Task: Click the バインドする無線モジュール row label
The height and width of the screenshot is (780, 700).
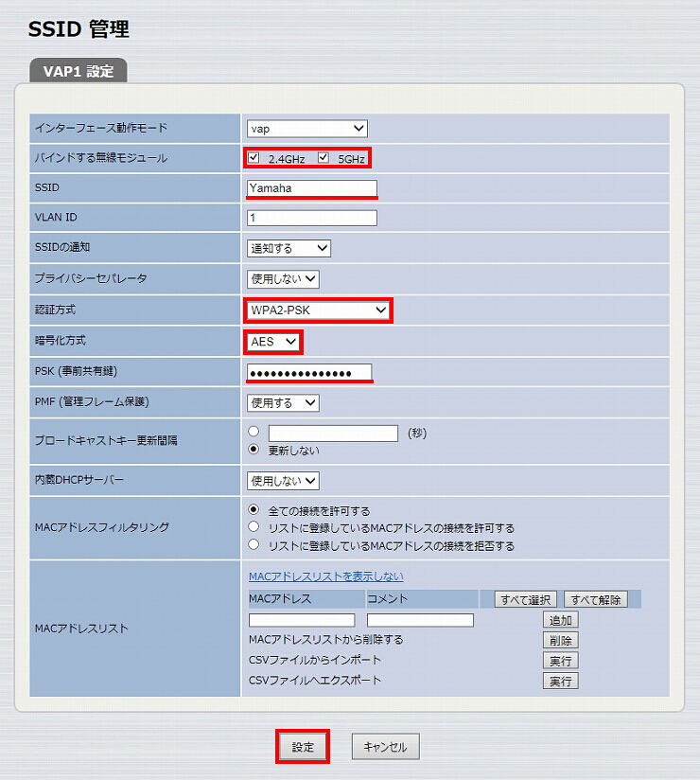Action: tap(101, 158)
